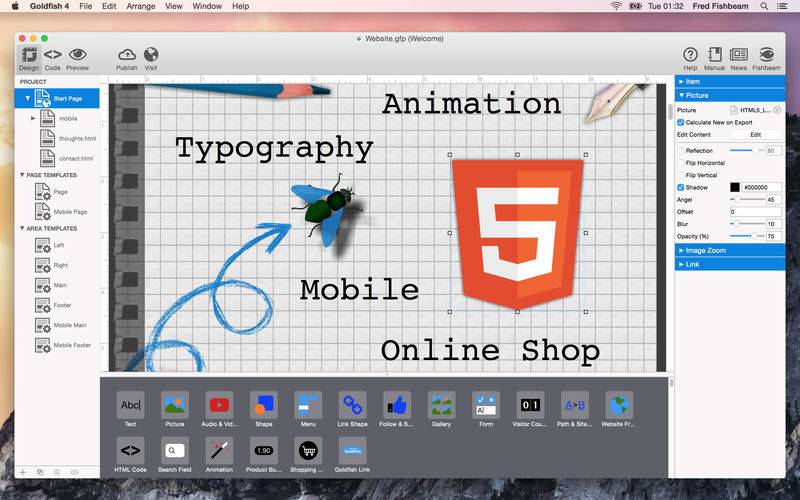Open the Arrange menu
This screenshot has width=800, height=500.
pos(141,6)
